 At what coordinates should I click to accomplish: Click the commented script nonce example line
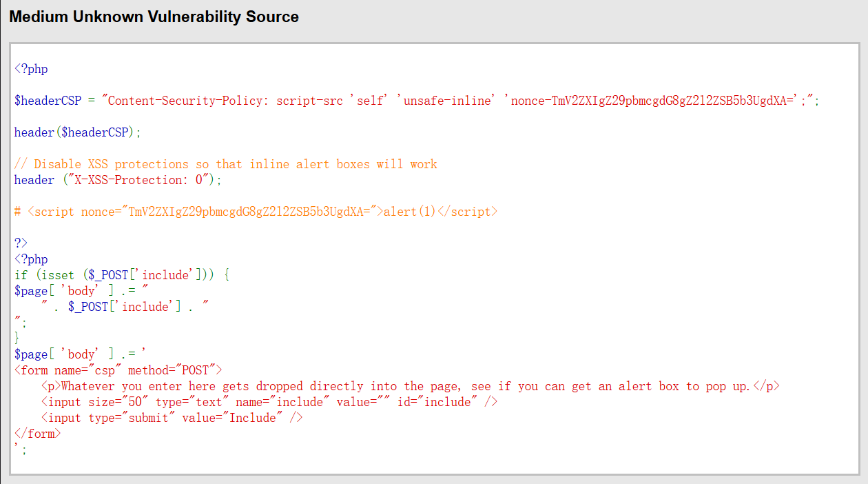256,212
